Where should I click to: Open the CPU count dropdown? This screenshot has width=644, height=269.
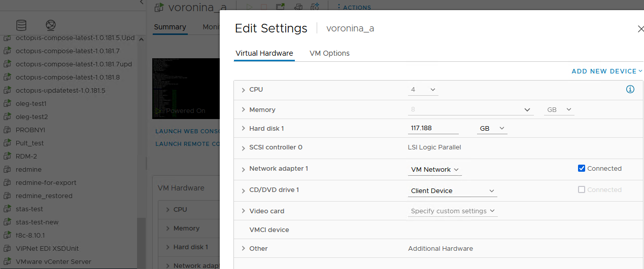(x=423, y=90)
